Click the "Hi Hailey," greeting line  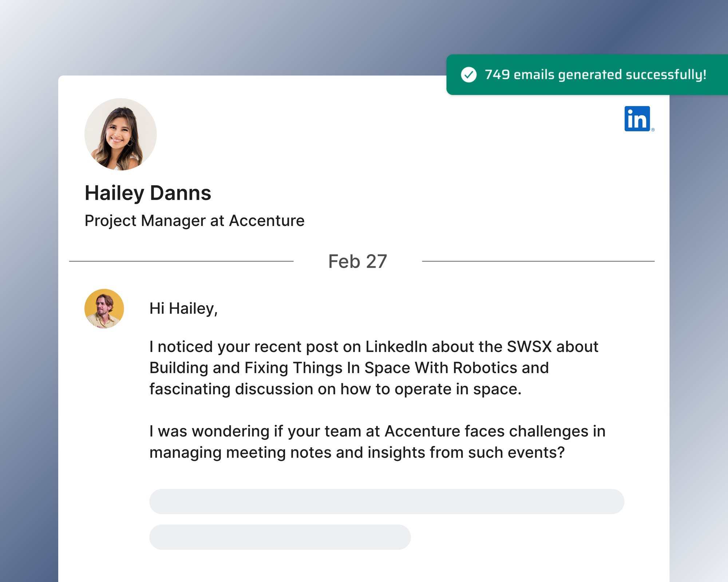183,308
